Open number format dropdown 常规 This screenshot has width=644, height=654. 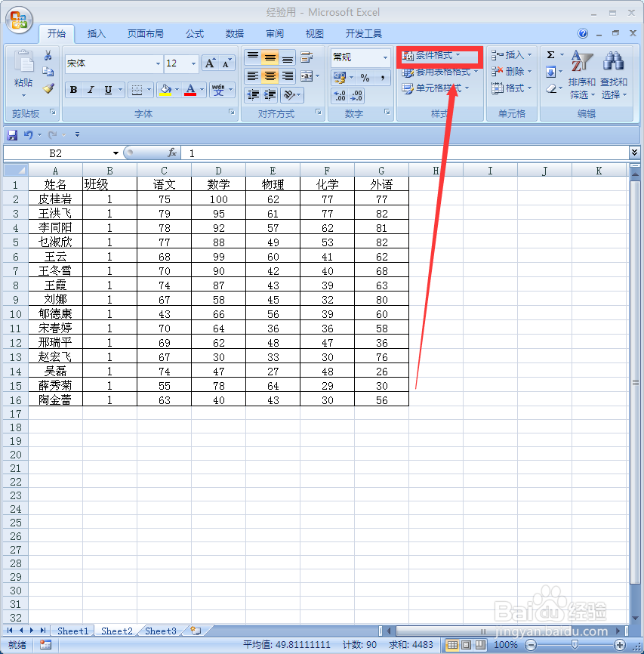[385, 57]
